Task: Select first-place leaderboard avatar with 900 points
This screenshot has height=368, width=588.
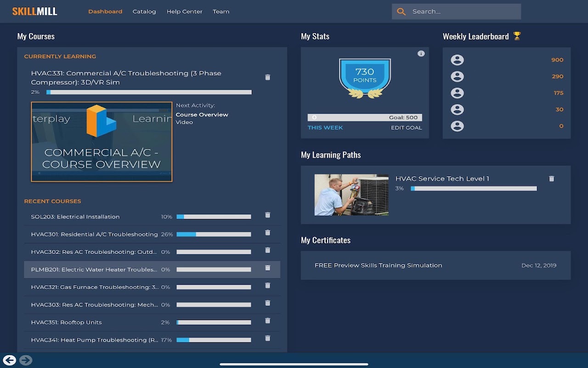Action: coord(457,60)
